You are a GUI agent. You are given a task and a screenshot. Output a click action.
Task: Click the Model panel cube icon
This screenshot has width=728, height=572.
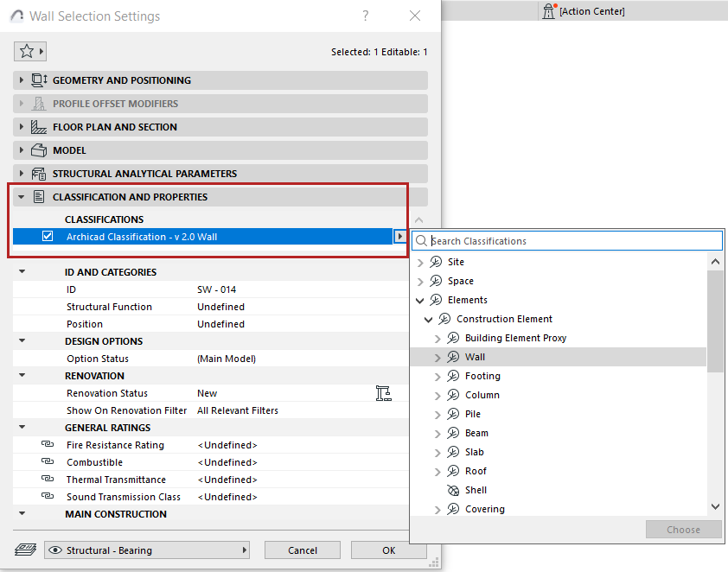pos(39,150)
